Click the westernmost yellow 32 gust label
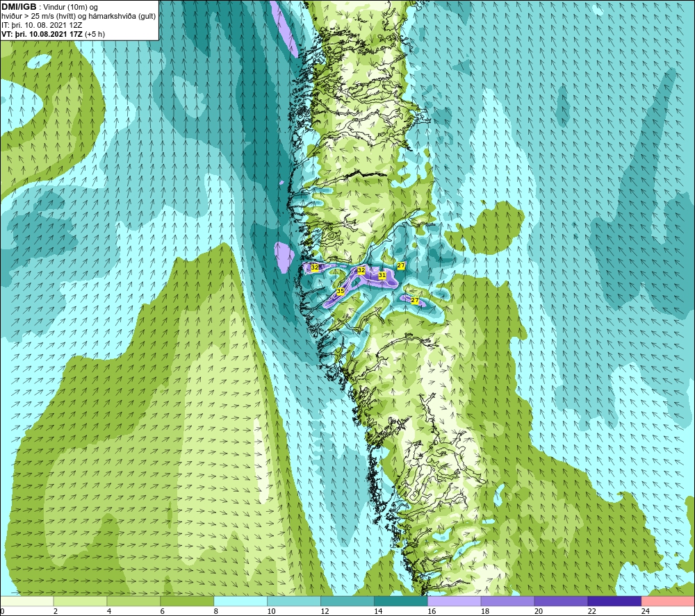 (x=315, y=267)
